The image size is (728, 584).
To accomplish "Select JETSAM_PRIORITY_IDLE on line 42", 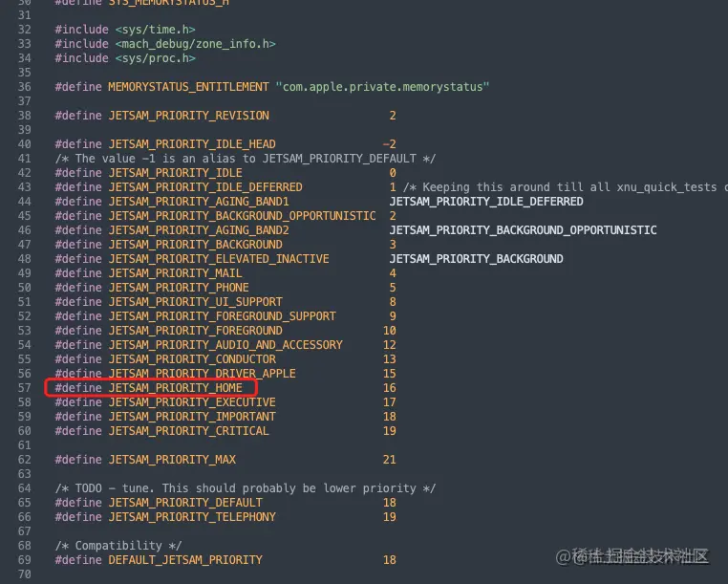I will tap(175, 173).
